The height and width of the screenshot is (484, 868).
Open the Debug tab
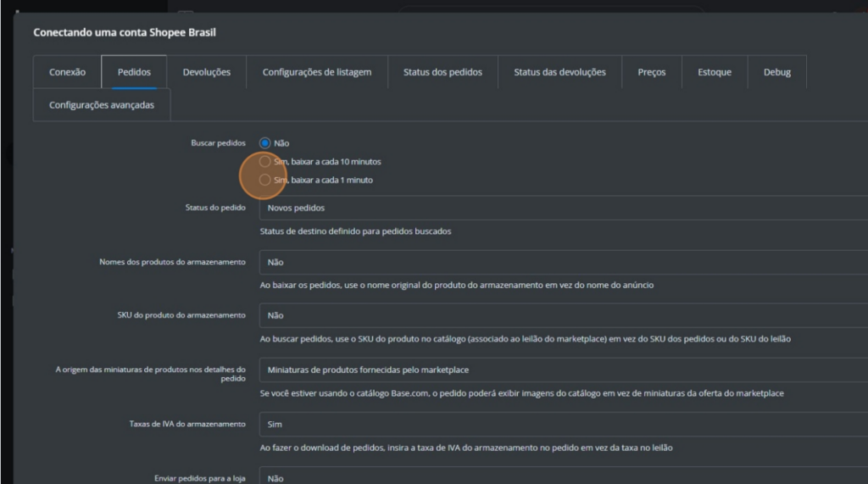coord(776,72)
